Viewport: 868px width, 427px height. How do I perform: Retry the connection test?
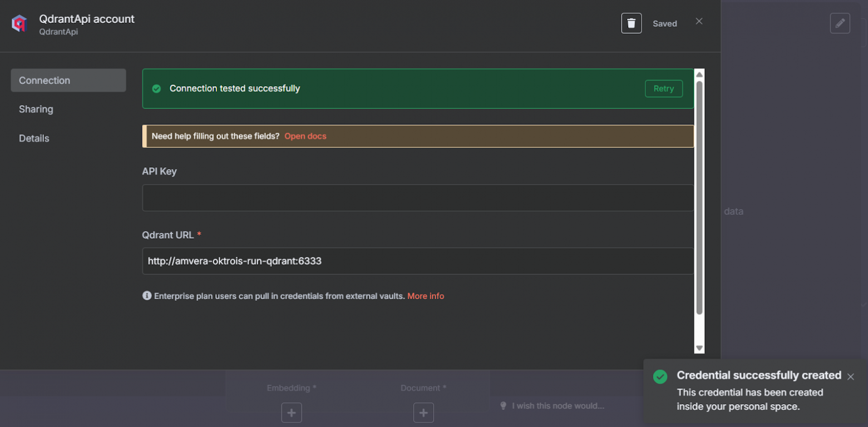(663, 88)
